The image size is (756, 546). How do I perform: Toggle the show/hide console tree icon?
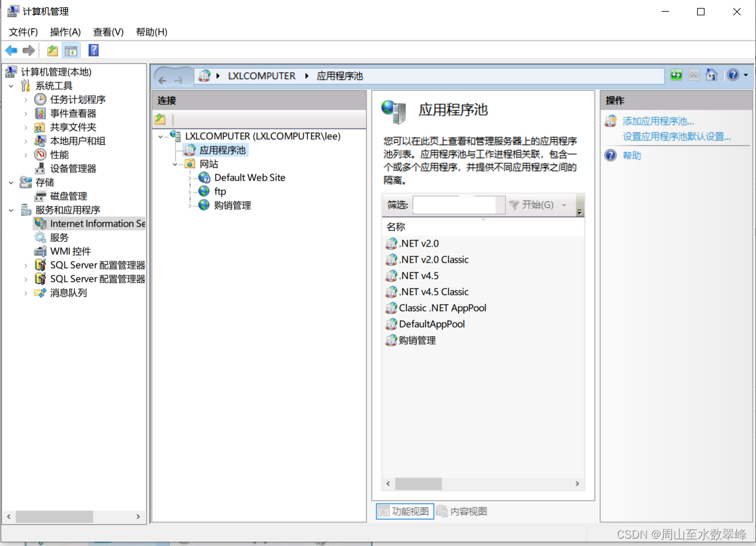pyautogui.click(x=71, y=50)
